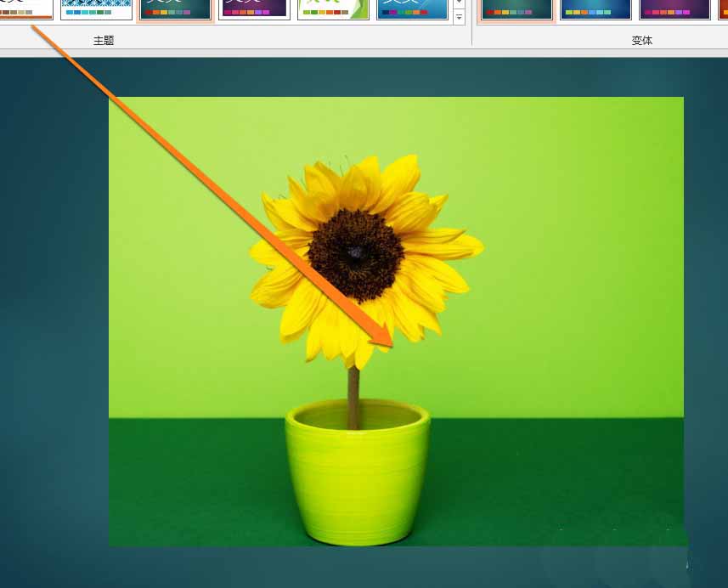Expand the themes gallery more button
The image size is (728, 588).
459,18
